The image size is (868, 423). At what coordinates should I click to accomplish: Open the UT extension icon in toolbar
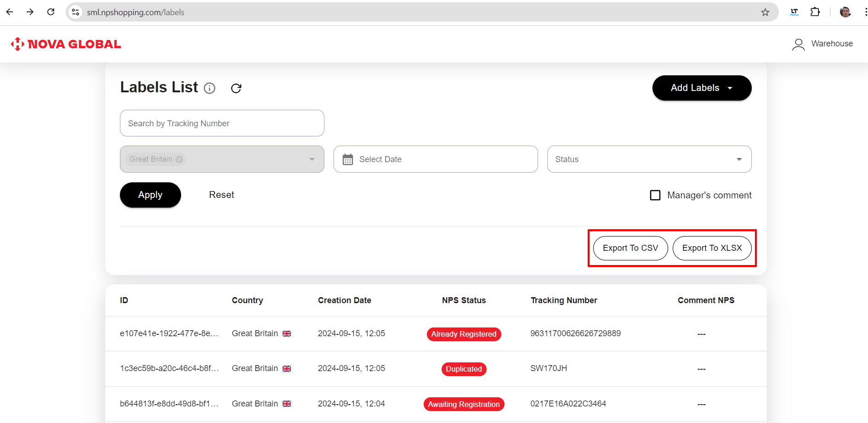[x=794, y=12]
